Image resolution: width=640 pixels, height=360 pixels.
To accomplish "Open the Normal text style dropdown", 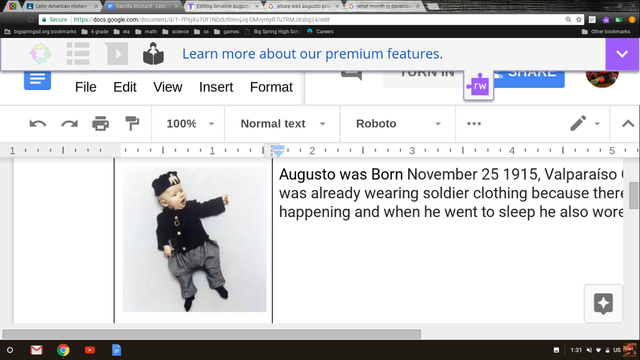I will click(282, 124).
